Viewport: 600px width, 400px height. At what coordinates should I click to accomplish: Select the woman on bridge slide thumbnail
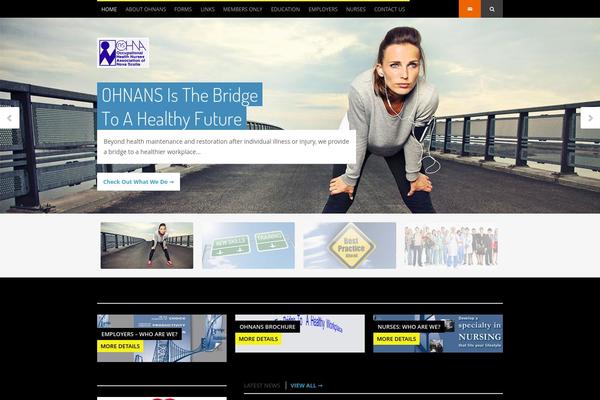tap(147, 245)
